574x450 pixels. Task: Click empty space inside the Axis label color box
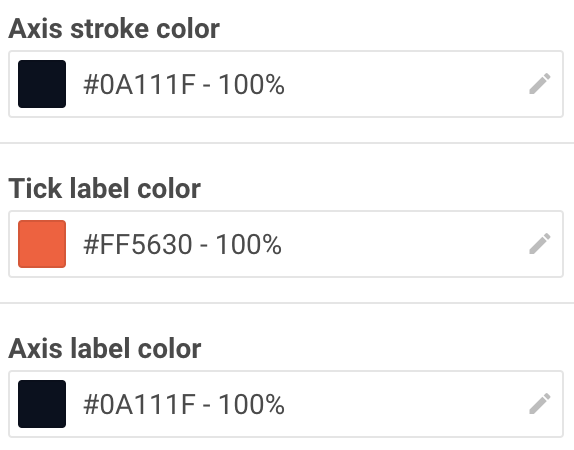[403, 404]
